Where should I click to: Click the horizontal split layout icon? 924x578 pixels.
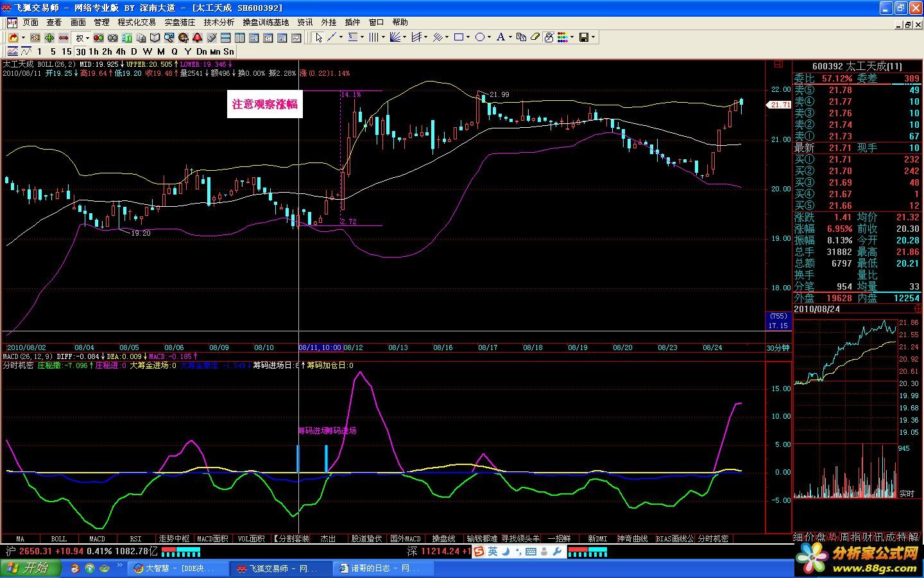click(x=225, y=38)
